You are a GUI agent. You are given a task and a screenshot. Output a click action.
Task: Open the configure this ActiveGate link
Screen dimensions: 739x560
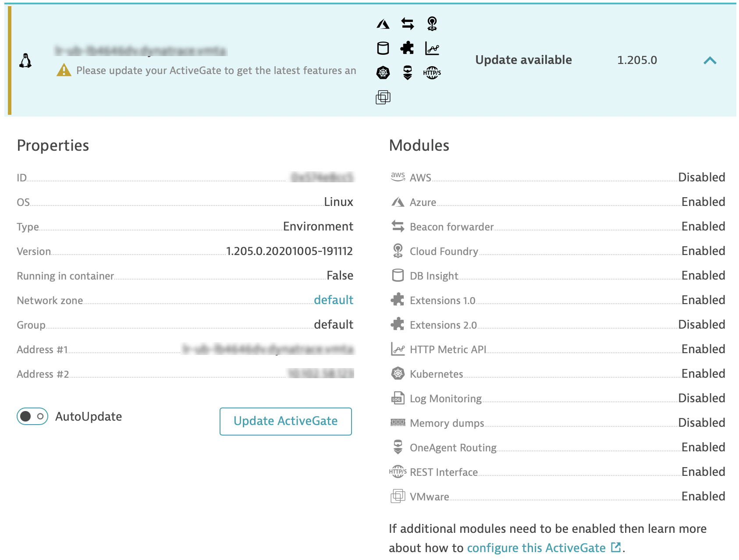tap(544, 548)
